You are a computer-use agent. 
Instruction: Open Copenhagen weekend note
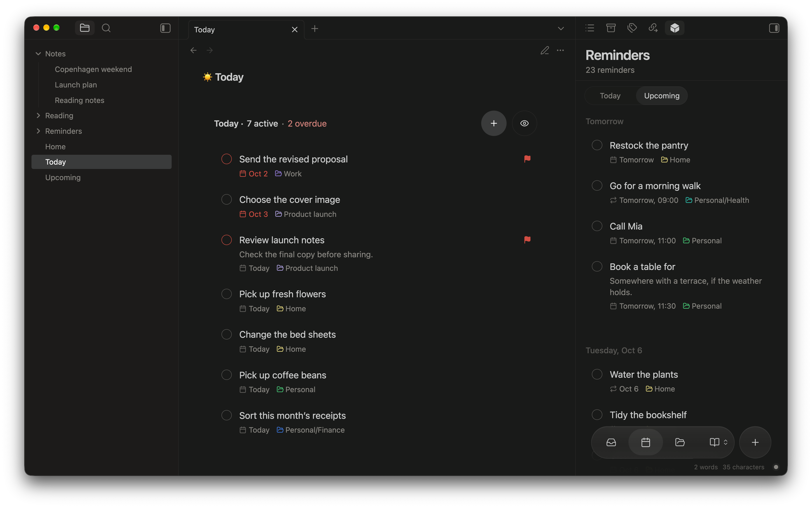[x=93, y=69]
